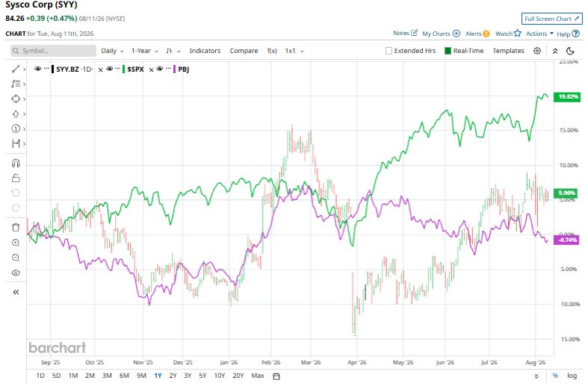Open chart settings gear icon

click(x=537, y=51)
